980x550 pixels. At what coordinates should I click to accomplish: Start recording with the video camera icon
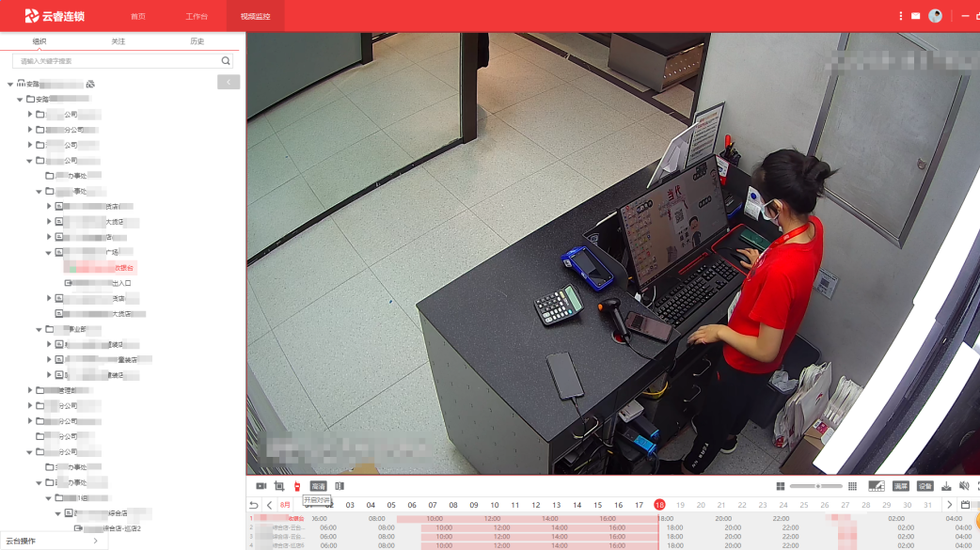click(x=261, y=486)
